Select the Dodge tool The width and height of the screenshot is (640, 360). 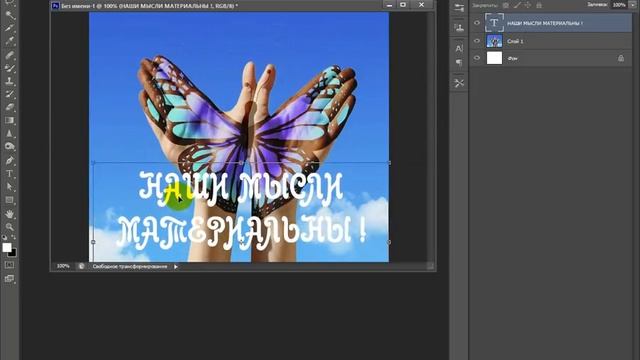point(10,147)
